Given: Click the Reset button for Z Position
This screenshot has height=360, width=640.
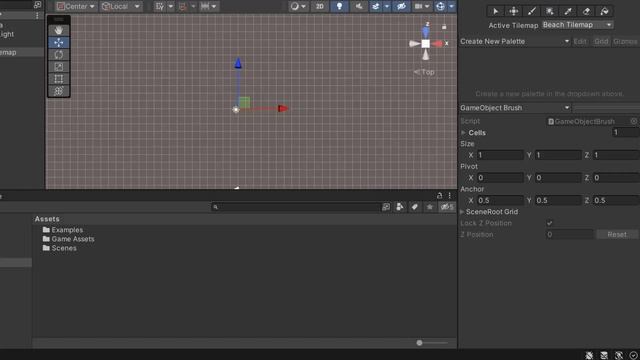Looking at the screenshot, I should click(617, 235).
